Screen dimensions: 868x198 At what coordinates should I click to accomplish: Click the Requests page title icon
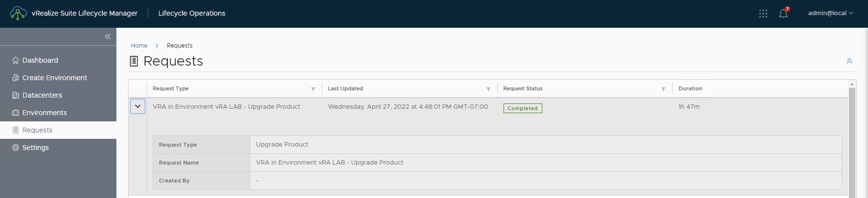134,61
